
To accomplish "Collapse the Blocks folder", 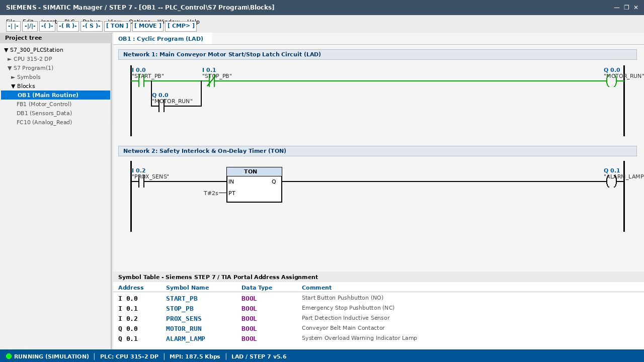I will point(13,86).
